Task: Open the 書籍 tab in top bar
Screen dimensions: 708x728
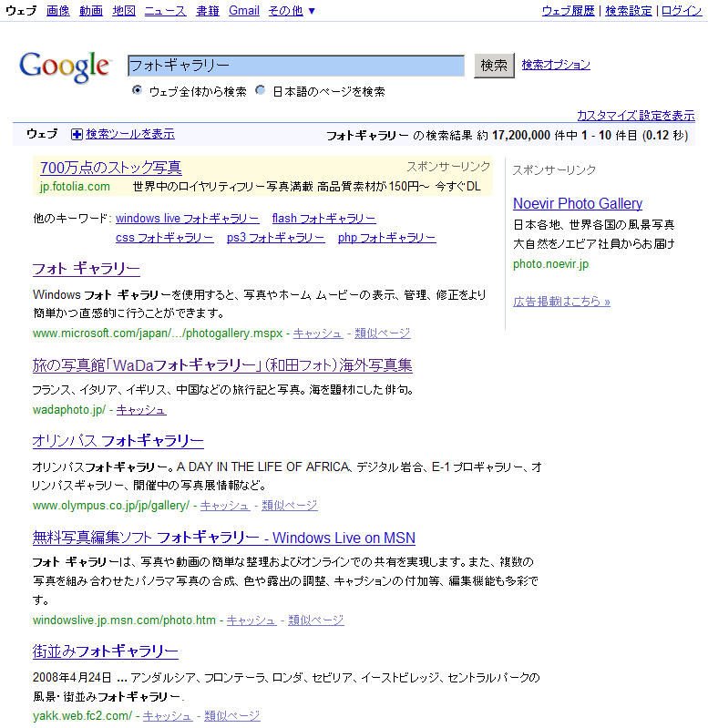Action: (x=208, y=11)
